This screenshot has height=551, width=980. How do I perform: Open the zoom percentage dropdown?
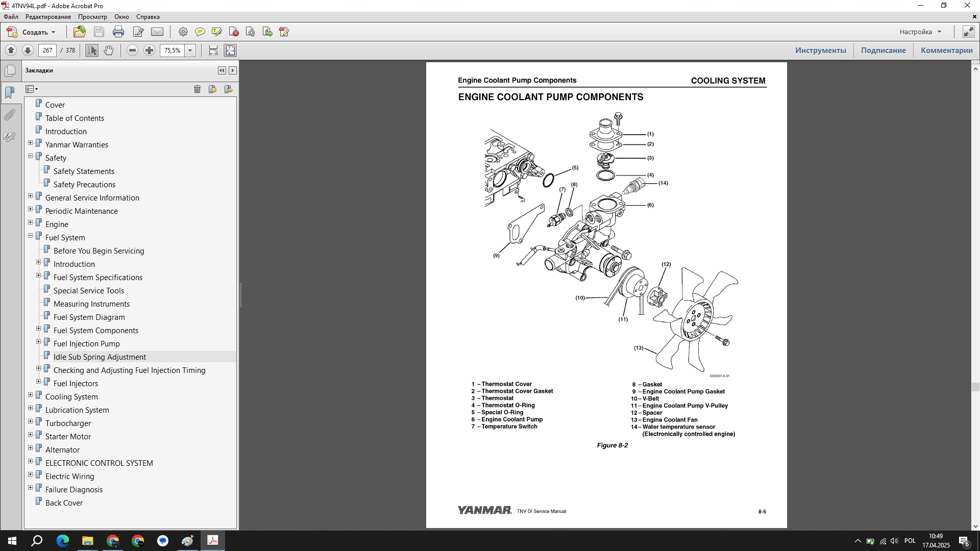tap(190, 51)
